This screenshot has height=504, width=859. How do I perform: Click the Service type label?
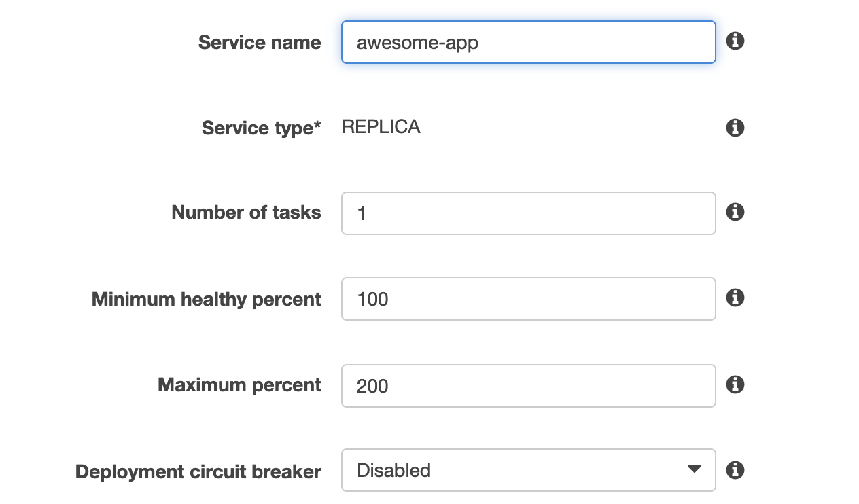pyautogui.click(x=262, y=128)
